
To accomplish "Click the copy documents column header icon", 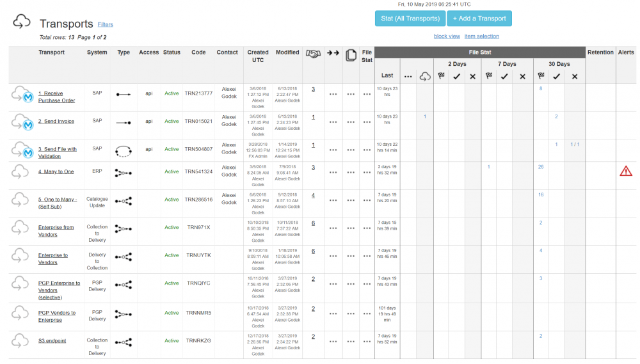I will (351, 56).
